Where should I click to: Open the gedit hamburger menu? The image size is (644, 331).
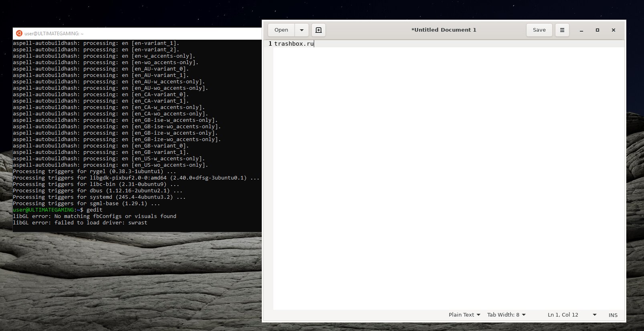tap(562, 30)
